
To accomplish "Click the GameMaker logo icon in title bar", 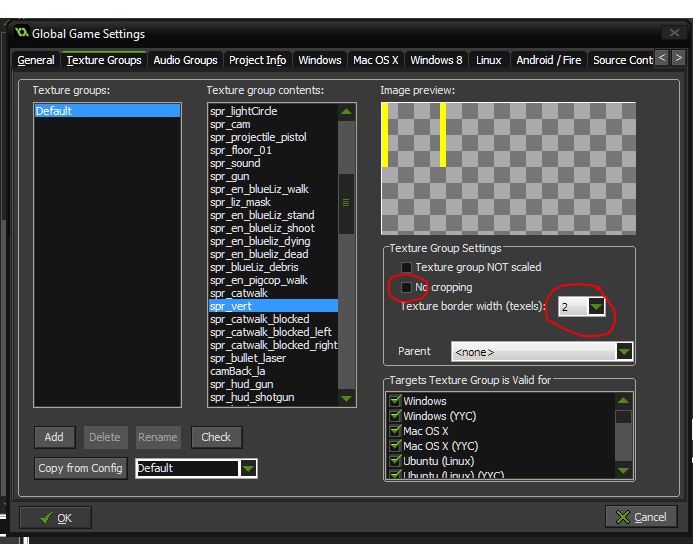I will tap(21, 33).
